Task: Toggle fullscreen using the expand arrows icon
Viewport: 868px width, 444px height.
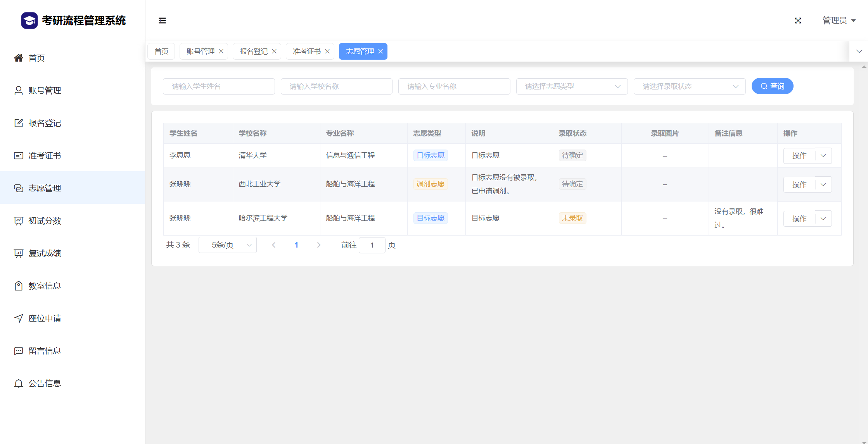Action: click(798, 21)
